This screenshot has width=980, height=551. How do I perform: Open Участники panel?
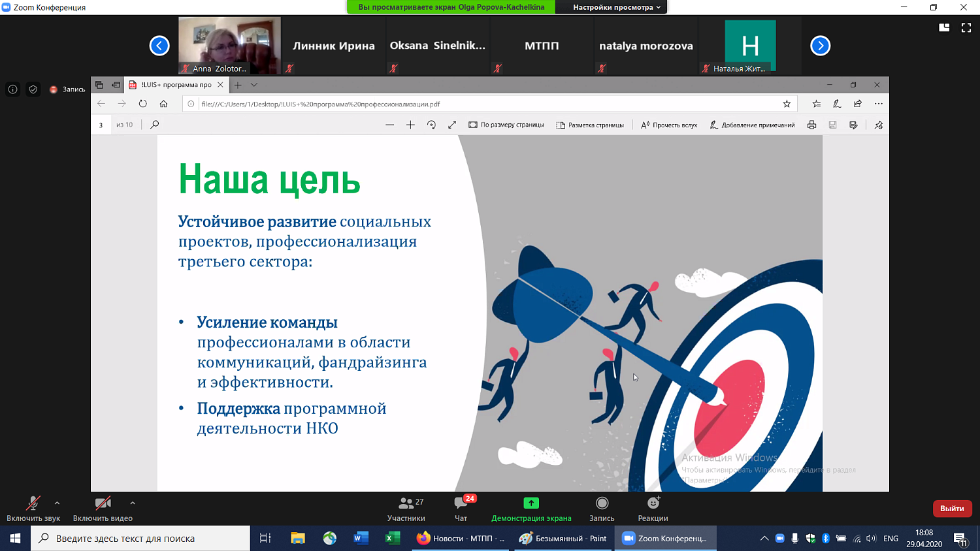point(406,509)
